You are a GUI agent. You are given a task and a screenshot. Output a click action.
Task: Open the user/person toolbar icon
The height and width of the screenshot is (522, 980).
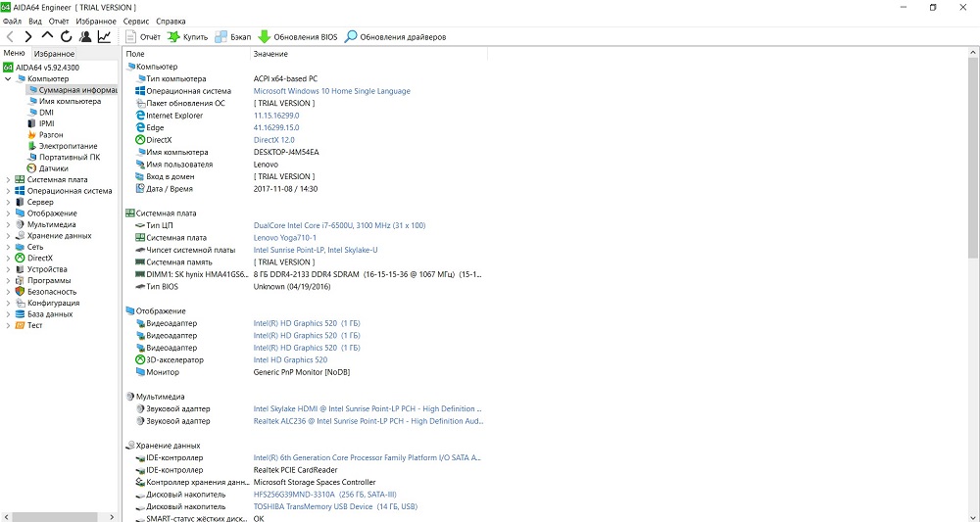tap(85, 37)
